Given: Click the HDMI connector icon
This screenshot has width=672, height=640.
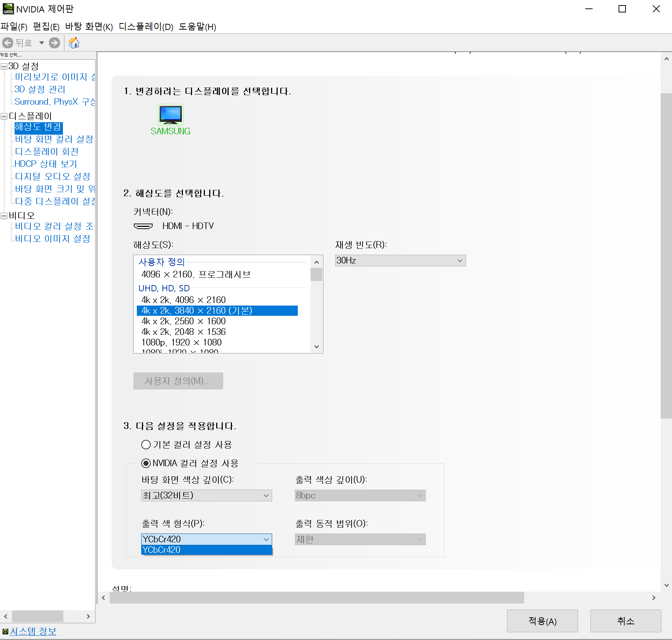Looking at the screenshot, I should pyautogui.click(x=143, y=226).
